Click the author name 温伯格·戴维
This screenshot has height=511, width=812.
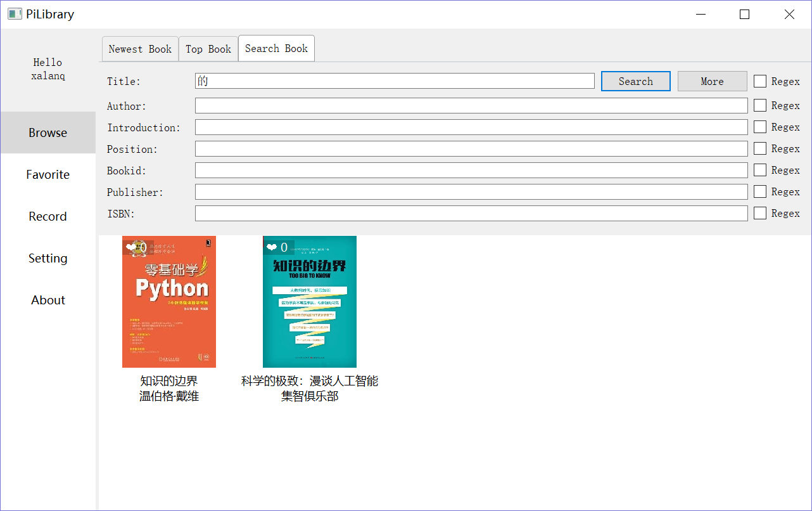click(169, 396)
